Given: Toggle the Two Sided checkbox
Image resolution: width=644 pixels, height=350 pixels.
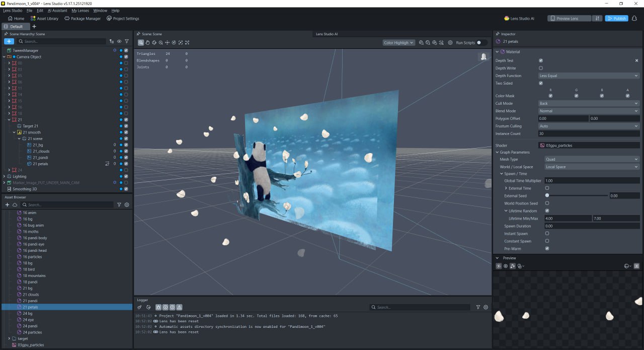Looking at the screenshot, I should [541, 83].
